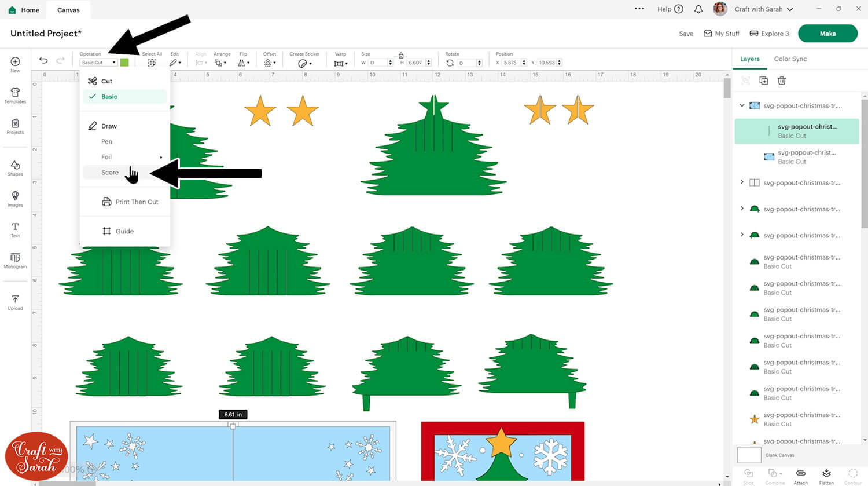Click the profile avatar picture

[x=720, y=9]
